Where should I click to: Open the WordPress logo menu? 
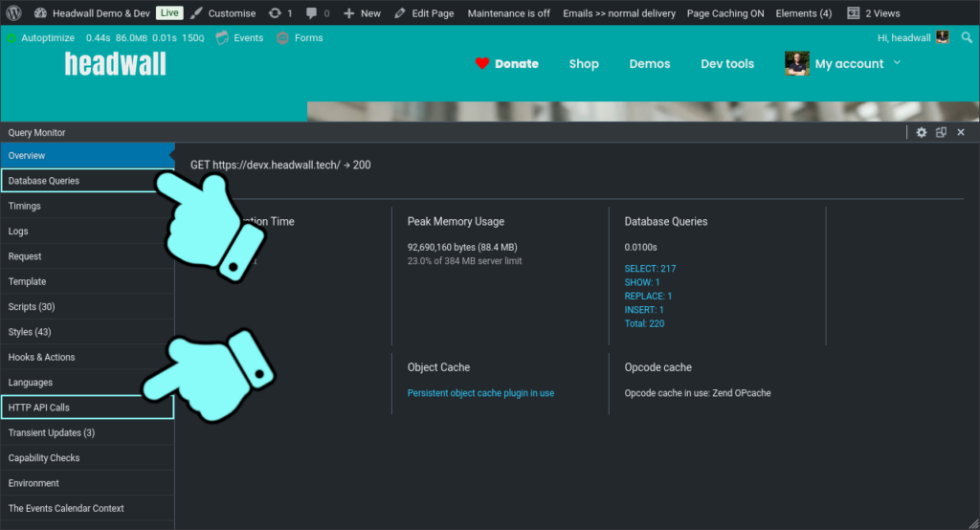(13, 12)
